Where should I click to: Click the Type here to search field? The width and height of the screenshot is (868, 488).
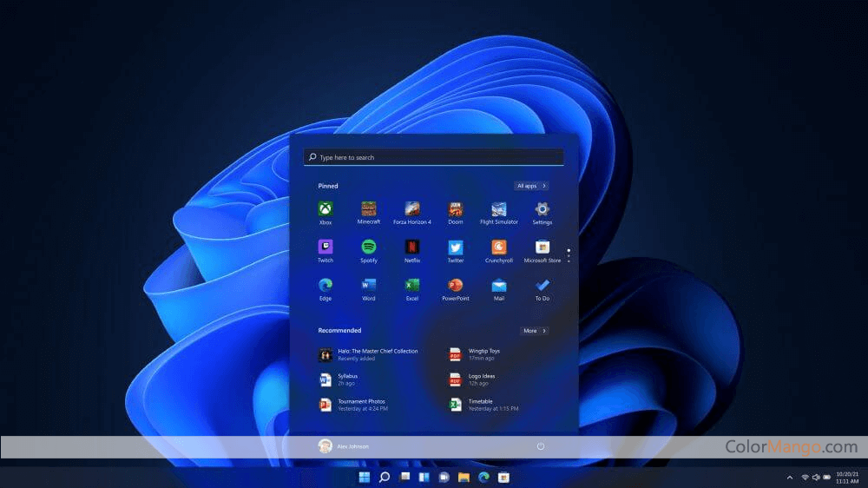[434, 158]
